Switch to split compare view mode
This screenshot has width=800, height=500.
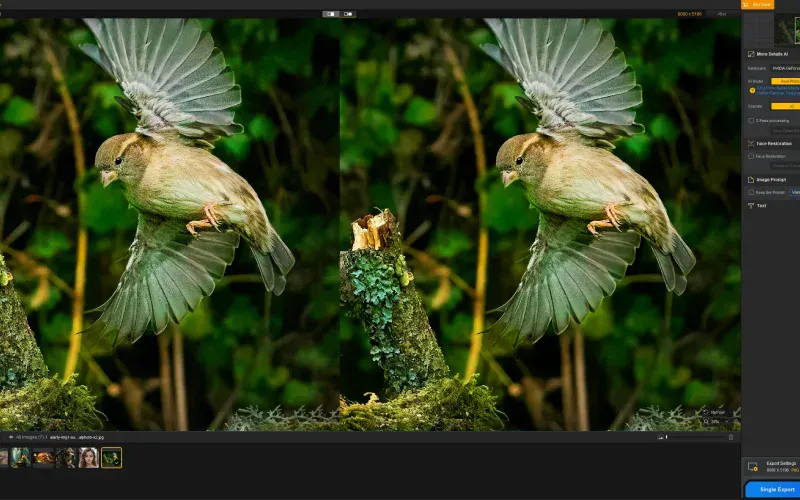[348, 14]
